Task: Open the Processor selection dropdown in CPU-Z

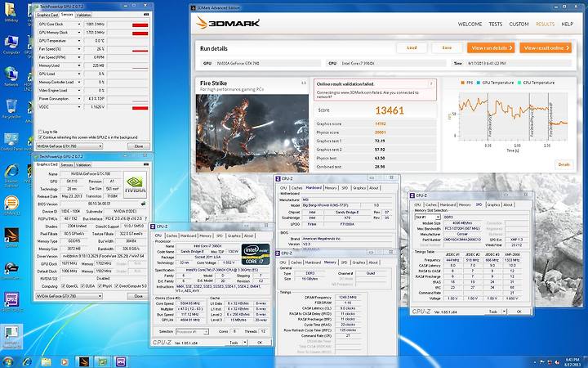Action: [x=192, y=331]
